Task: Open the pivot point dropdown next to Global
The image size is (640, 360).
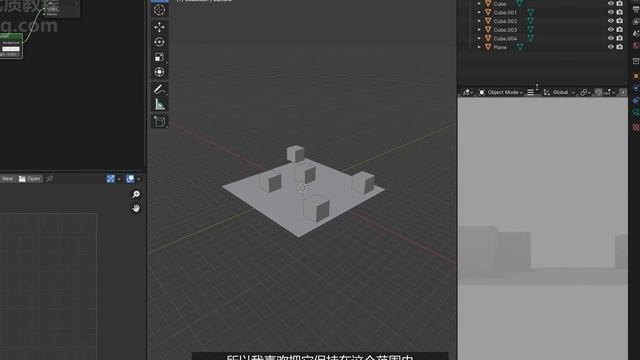Action: [x=585, y=93]
